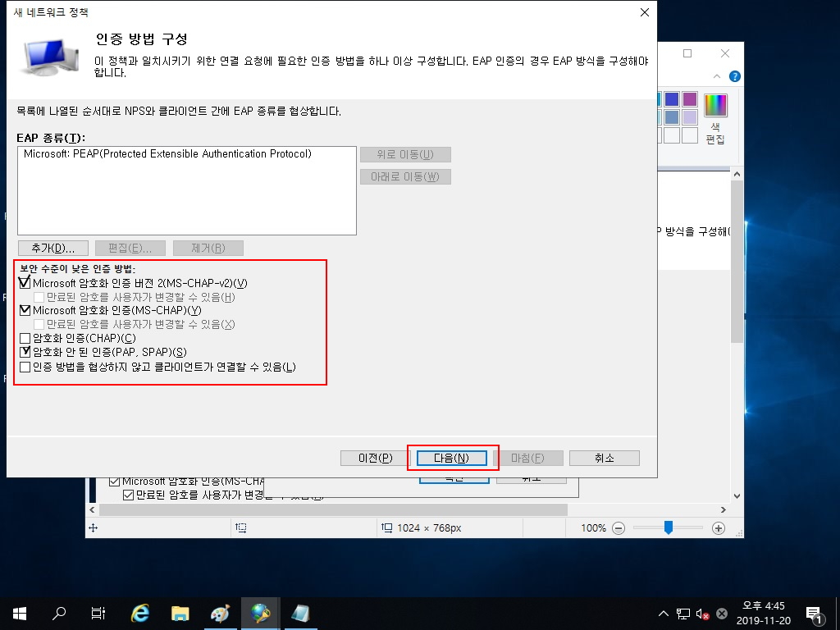Open File Explorer from the taskbar
The height and width of the screenshot is (630, 840).
point(180,613)
